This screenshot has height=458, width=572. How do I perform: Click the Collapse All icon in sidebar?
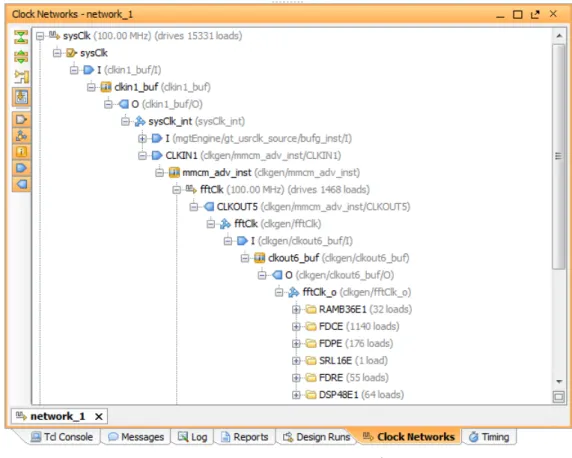click(x=21, y=37)
